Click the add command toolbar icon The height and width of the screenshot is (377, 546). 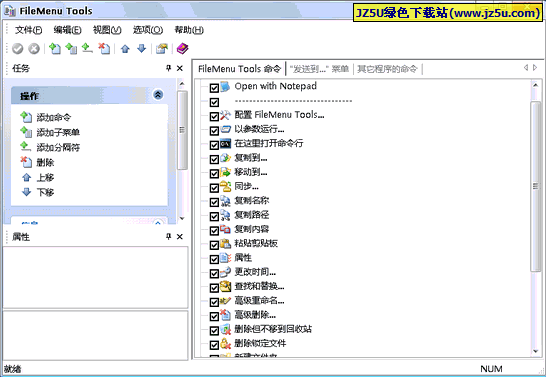pyautogui.click(x=55, y=48)
